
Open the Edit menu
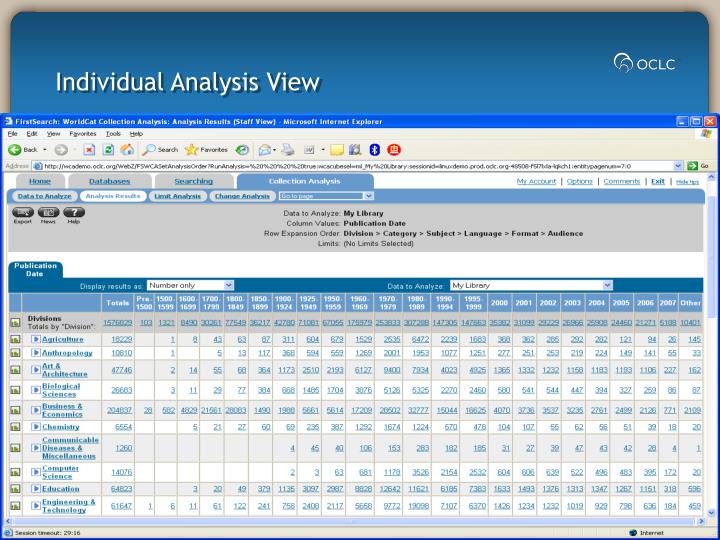coord(32,134)
